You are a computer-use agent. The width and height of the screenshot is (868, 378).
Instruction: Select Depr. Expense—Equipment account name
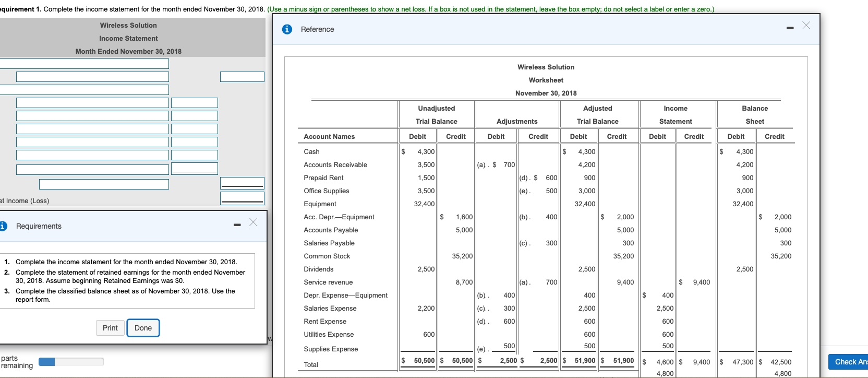pyautogui.click(x=346, y=296)
